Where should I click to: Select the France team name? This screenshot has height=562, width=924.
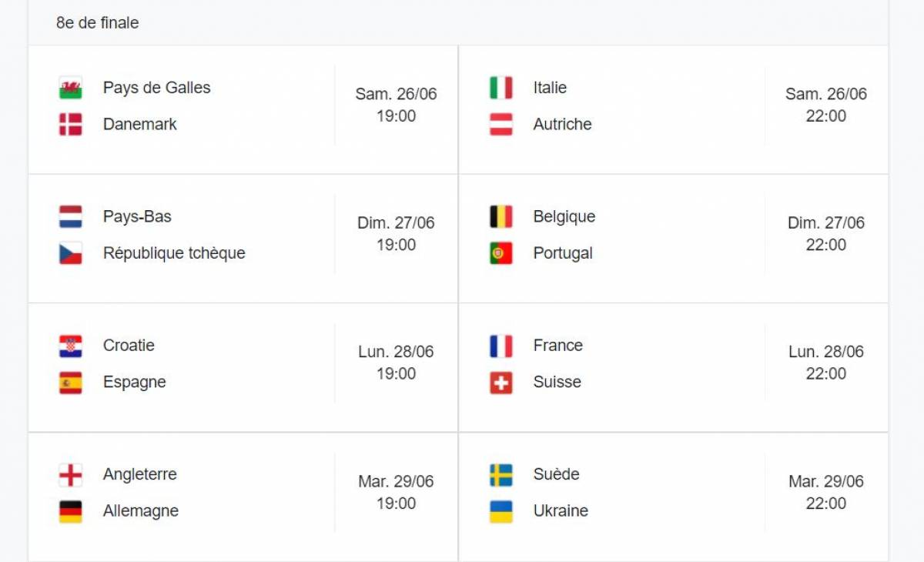click(558, 346)
